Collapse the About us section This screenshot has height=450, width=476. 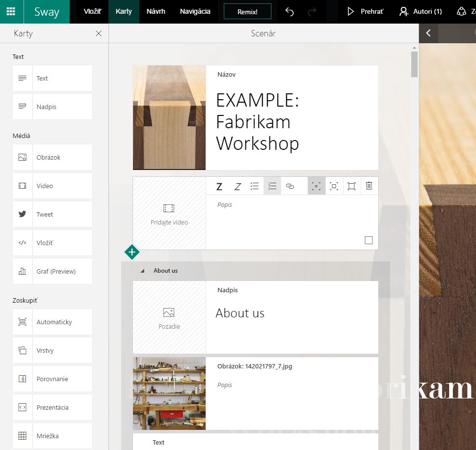pyautogui.click(x=143, y=271)
